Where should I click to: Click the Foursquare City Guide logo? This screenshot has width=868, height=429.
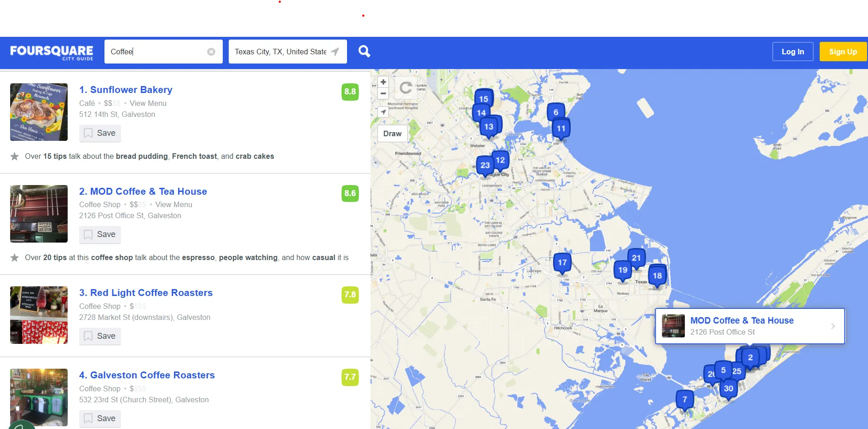[x=51, y=52]
